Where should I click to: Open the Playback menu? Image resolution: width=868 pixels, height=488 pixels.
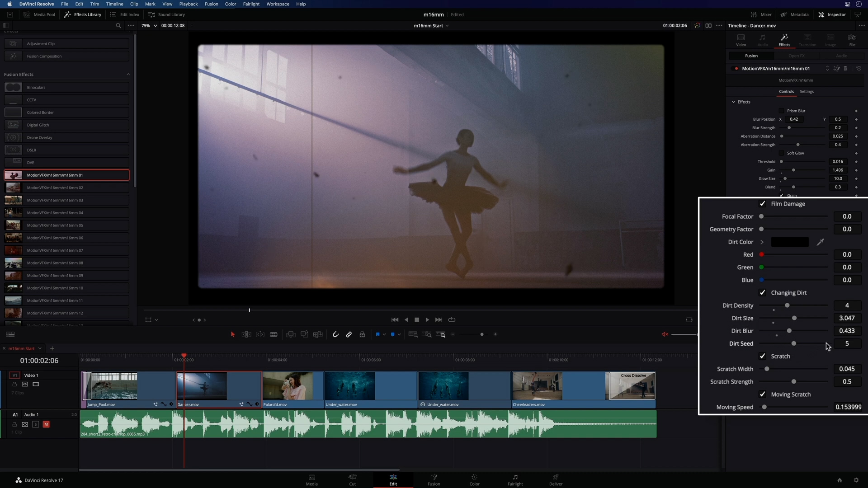(189, 4)
